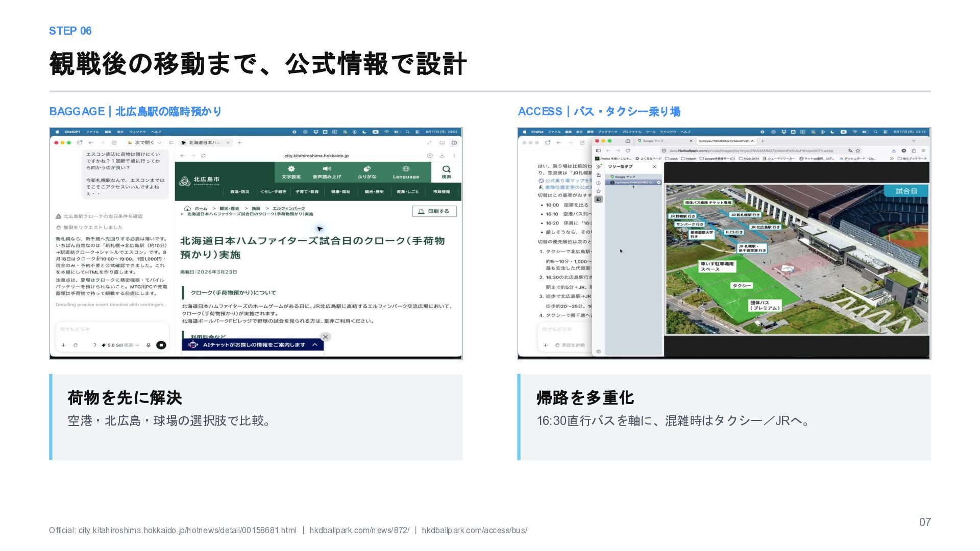This screenshot has width=980, height=551.
Task: Show more bookmarks with » chevron in Firefox
Action: [892, 159]
